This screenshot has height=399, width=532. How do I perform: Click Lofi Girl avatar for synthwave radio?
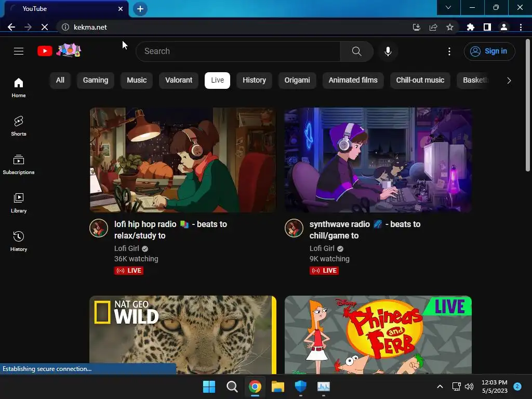tap(294, 228)
